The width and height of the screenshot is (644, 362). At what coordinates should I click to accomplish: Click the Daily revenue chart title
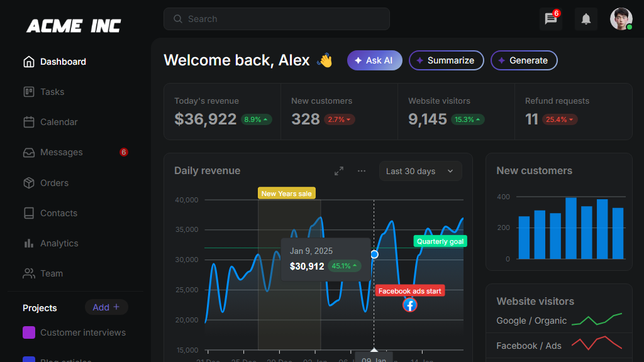(x=207, y=171)
